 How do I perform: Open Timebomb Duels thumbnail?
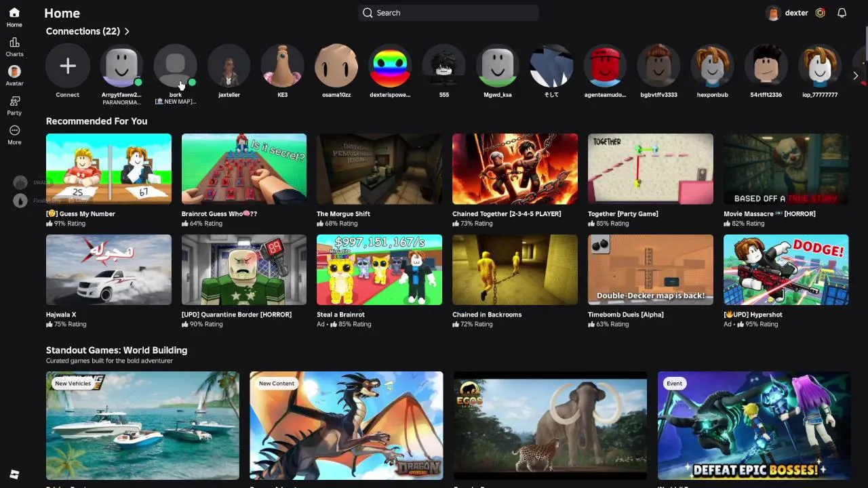pos(650,270)
